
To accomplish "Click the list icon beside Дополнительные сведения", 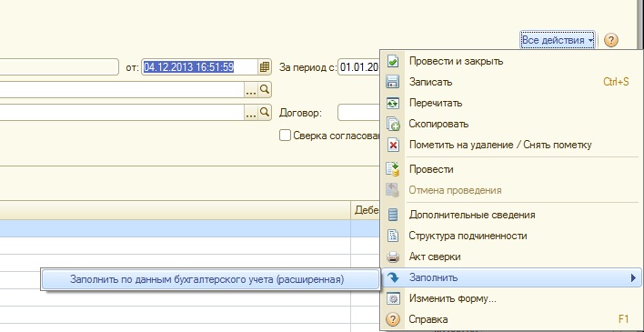I will (x=393, y=215).
